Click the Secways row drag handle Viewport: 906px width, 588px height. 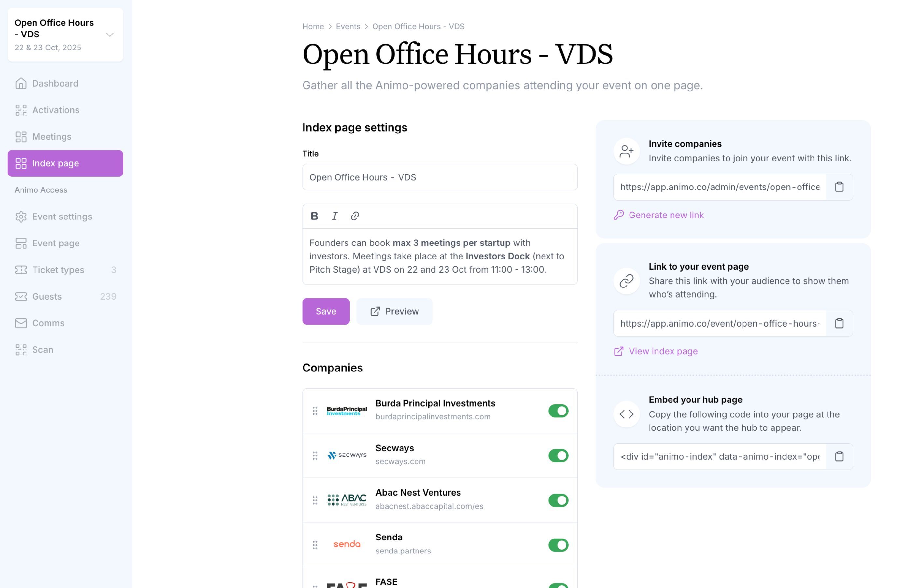(x=315, y=455)
